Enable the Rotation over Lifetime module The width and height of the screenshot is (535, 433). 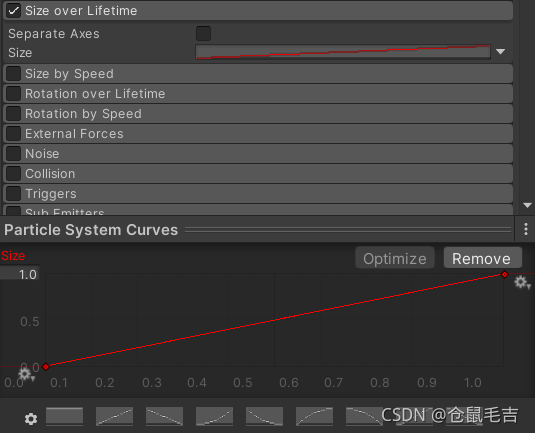pos(13,93)
